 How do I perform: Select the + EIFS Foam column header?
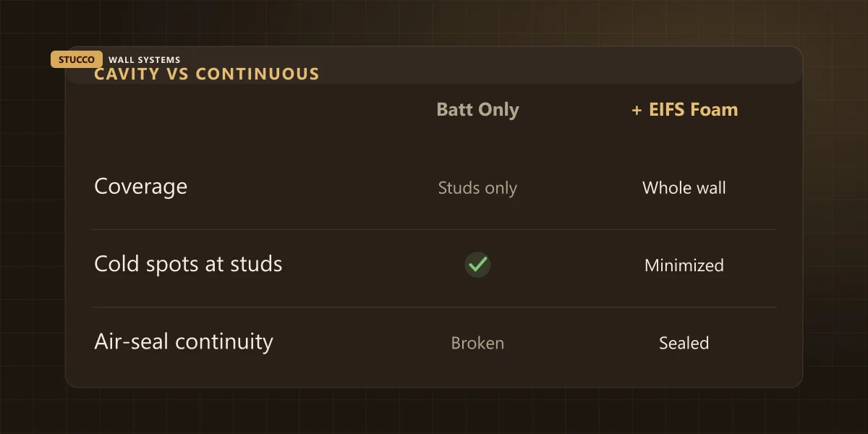684,110
